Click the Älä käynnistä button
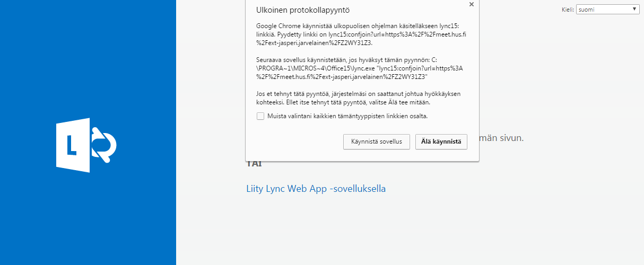Viewport: 644px width, 265px height. tap(441, 142)
